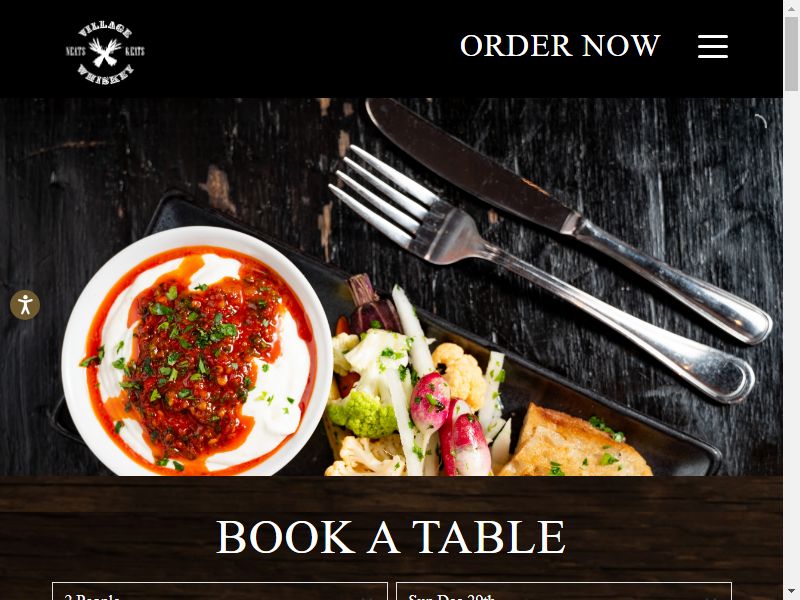Image resolution: width=800 pixels, height=600 pixels.
Task: Expand the party size People dropdown
Action: point(220,591)
